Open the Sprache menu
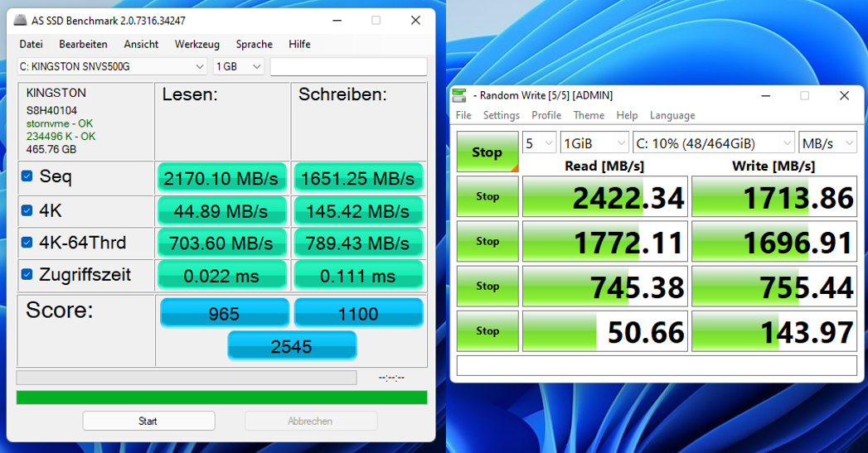The image size is (868, 453). point(254,44)
